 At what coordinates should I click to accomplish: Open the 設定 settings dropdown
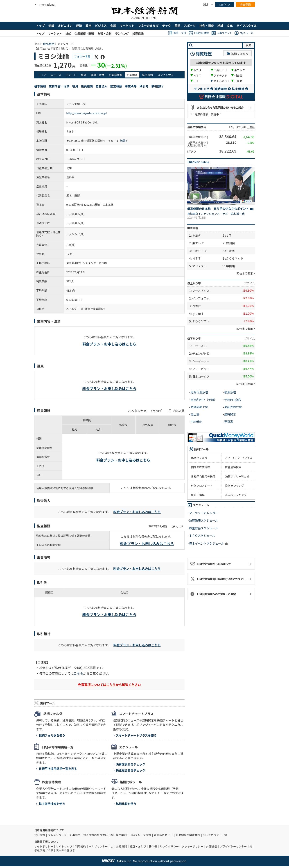point(208,5)
